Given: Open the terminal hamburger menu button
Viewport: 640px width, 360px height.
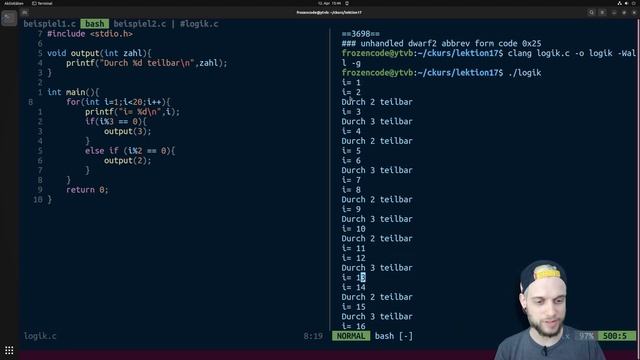Looking at the screenshot, I should 602,13.
